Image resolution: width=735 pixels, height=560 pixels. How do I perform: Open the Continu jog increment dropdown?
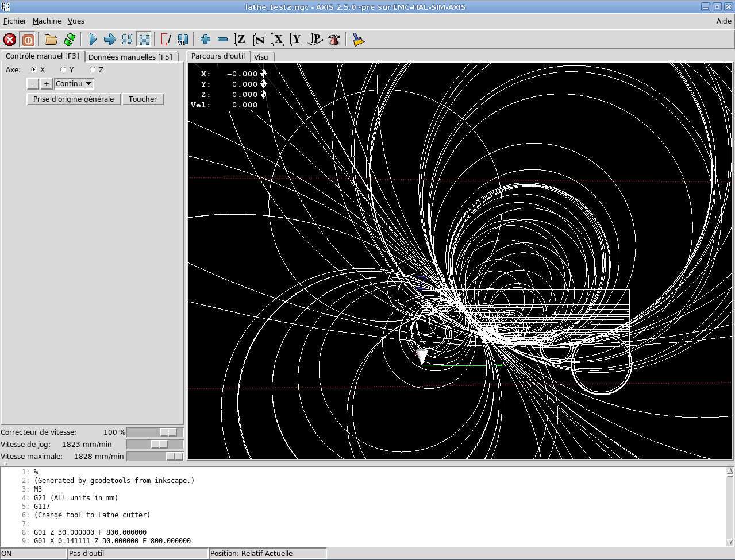(88, 84)
